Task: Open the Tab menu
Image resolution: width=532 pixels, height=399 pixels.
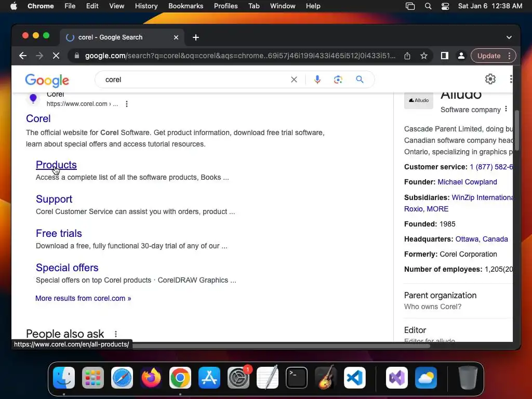Action: [254, 6]
